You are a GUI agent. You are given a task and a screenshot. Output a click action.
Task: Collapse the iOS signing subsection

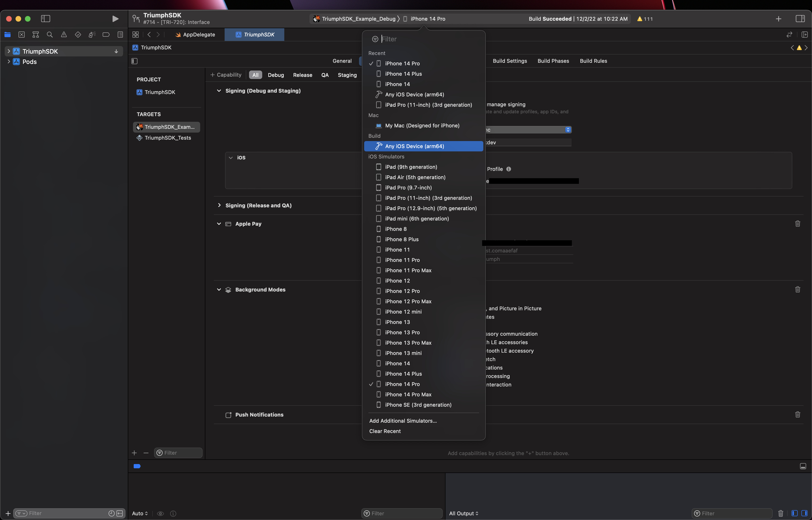(231, 158)
